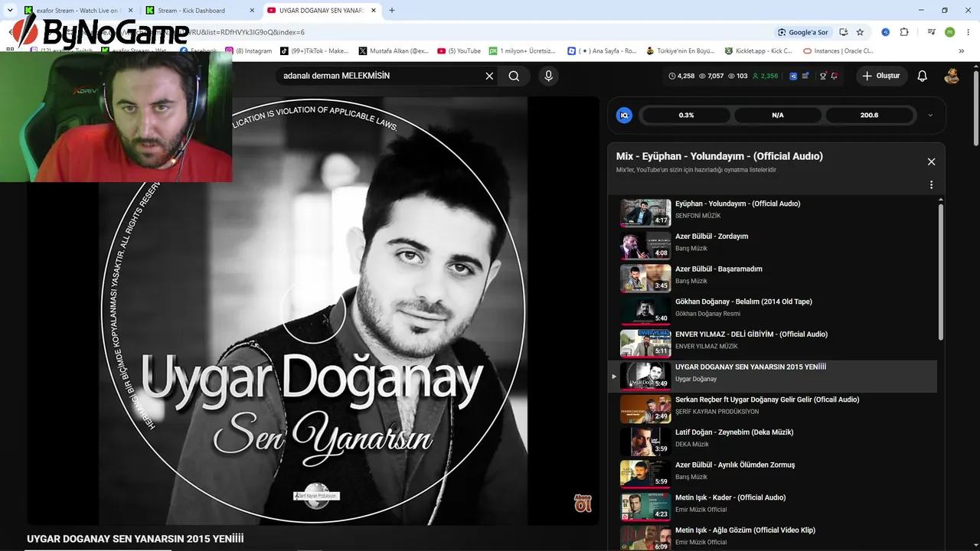This screenshot has height=551, width=980.
Task: Click the vidIQ trophy icon in header
Action: pyautogui.click(x=823, y=76)
